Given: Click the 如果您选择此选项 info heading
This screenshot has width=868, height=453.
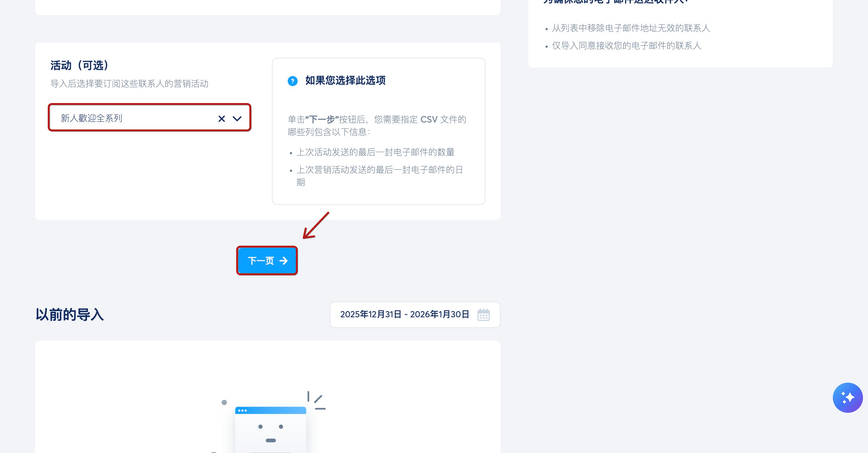Looking at the screenshot, I should [x=345, y=80].
